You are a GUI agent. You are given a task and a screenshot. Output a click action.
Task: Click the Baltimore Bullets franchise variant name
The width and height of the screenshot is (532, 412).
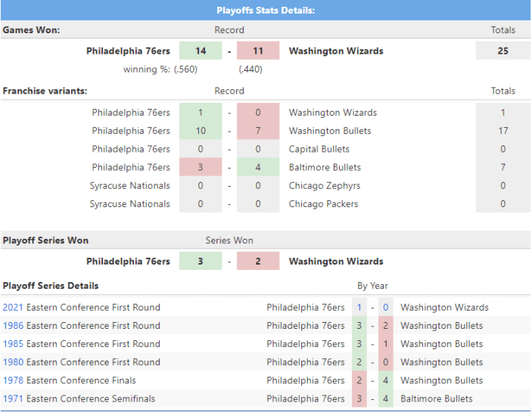325,167
